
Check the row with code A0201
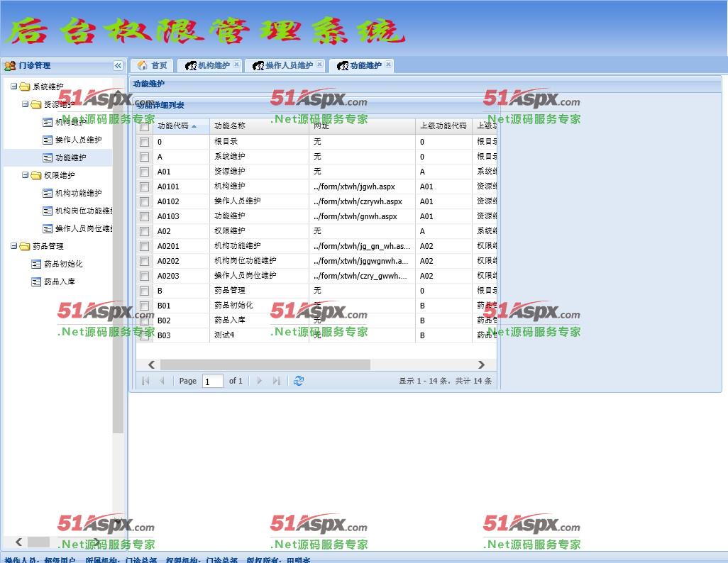click(x=144, y=246)
